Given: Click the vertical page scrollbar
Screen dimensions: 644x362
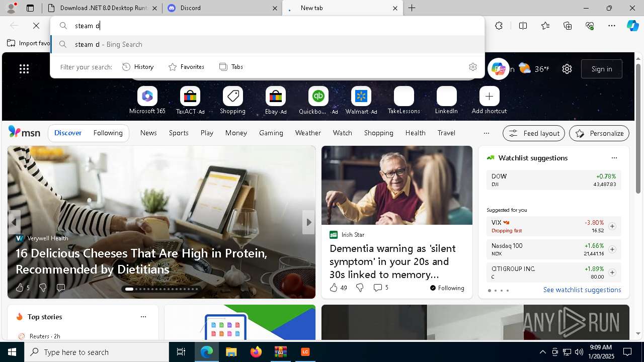Looking at the screenshot, I should click(638, 128).
